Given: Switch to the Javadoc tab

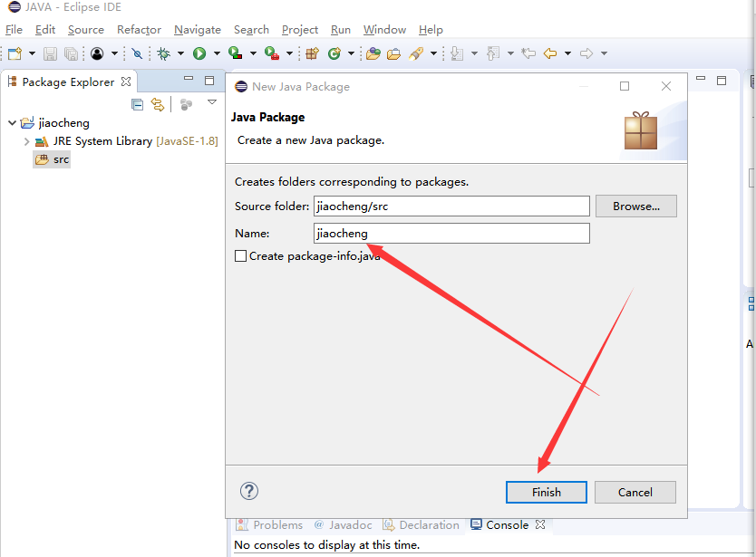Looking at the screenshot, I should point(343,524).
